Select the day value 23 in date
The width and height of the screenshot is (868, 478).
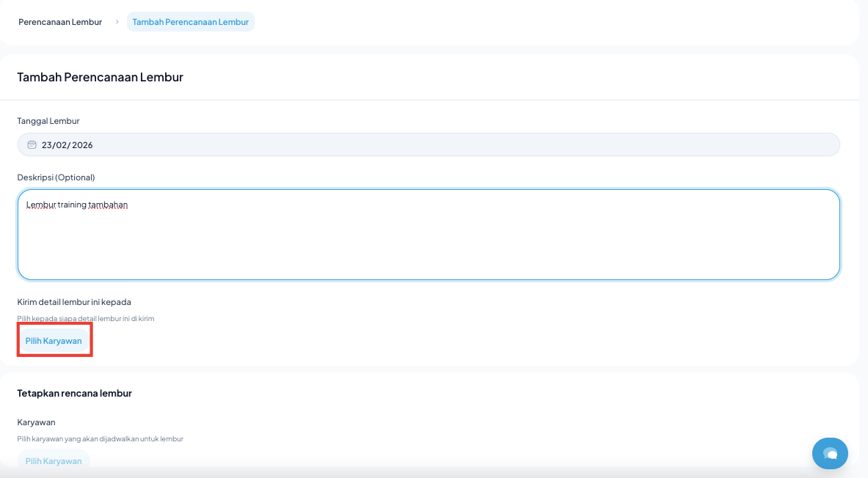coord(47,145)
